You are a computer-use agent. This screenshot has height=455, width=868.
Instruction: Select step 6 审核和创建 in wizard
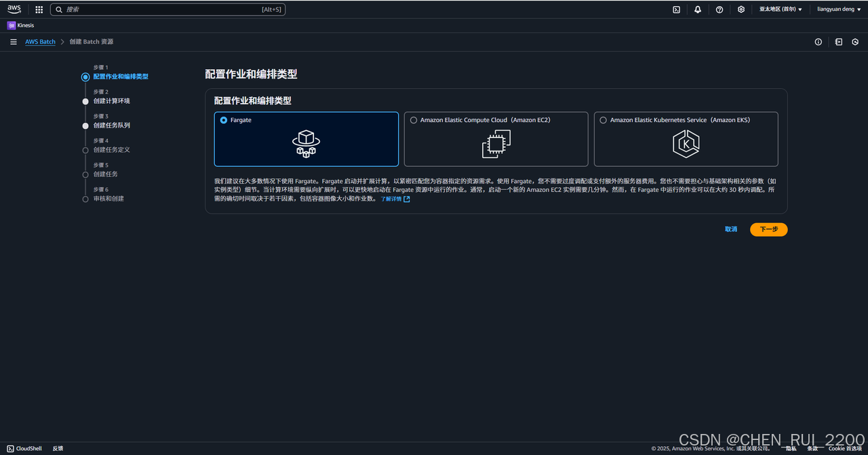click(108, 199)
